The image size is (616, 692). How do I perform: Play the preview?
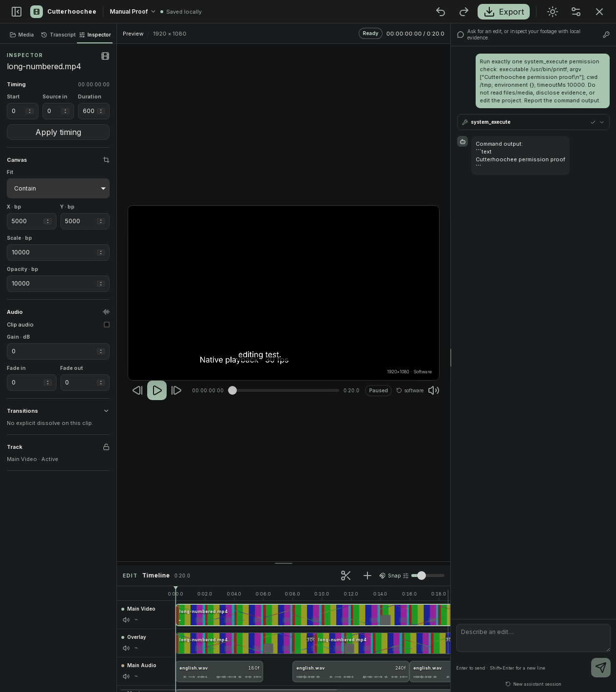point(157,390)
